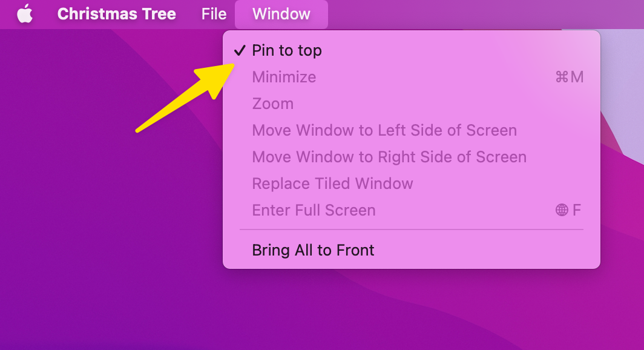Collapse the open Window menu
Image resolution: width=644 pixels, height=350 pixels.
[281, 14]
